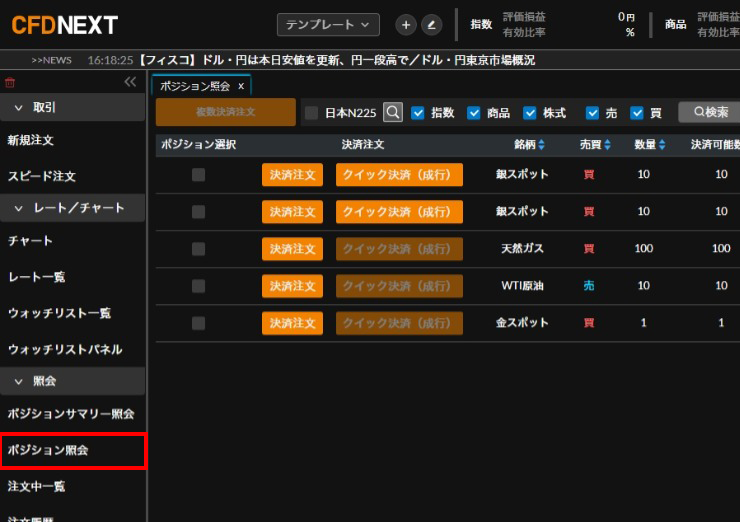Open 注文中一覧 in the sidebar
The width and height of the screenshot is (740, 522).
37,486
